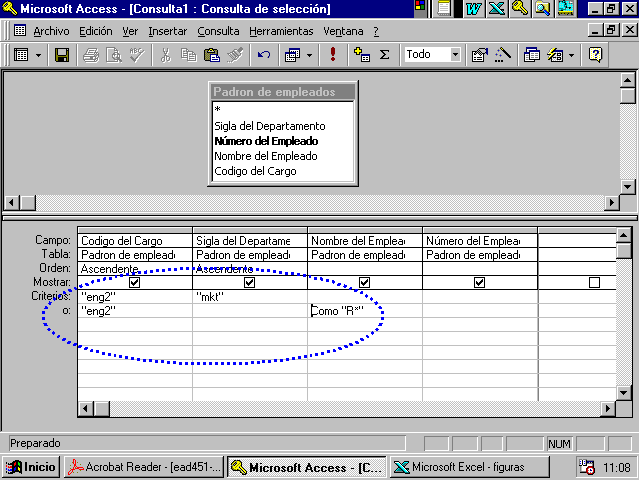Open the Insertar menu

(167, 31)
